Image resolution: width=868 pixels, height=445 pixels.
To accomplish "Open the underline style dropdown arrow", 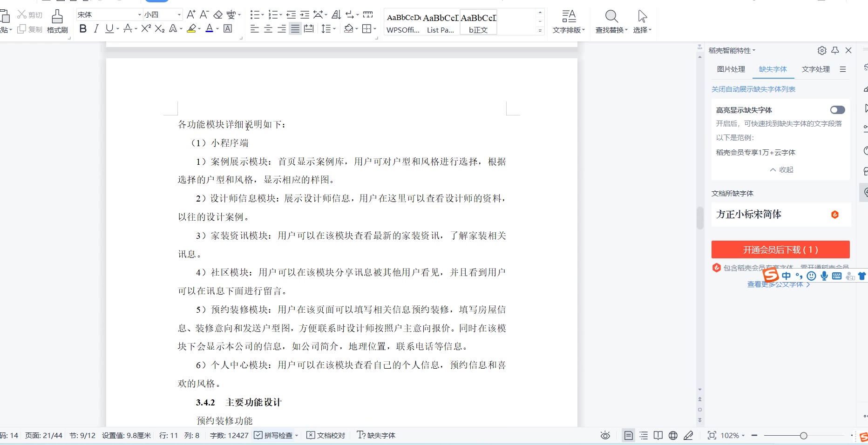I will [x=117, y=29].
